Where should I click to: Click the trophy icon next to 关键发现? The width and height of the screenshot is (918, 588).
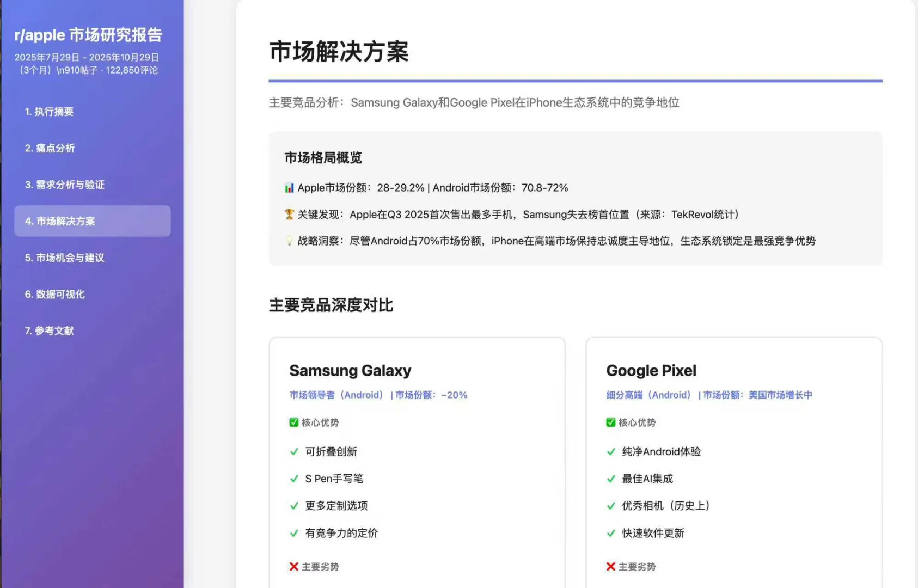[289, 214]
